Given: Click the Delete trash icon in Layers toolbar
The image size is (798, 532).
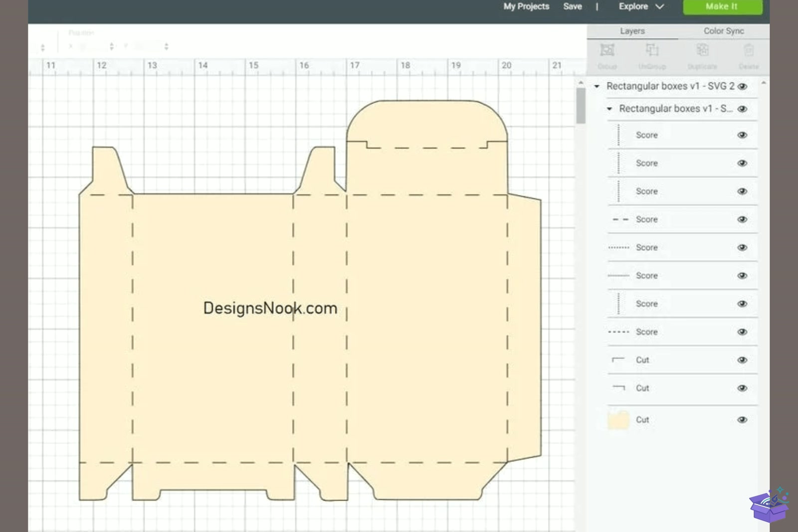Looking at the screenshot, I should [749, 50].
